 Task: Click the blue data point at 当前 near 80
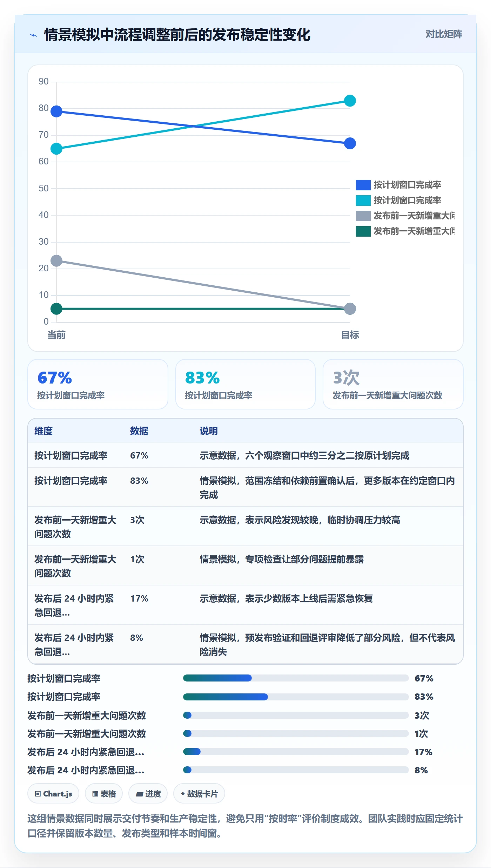(x=56, y=111)
